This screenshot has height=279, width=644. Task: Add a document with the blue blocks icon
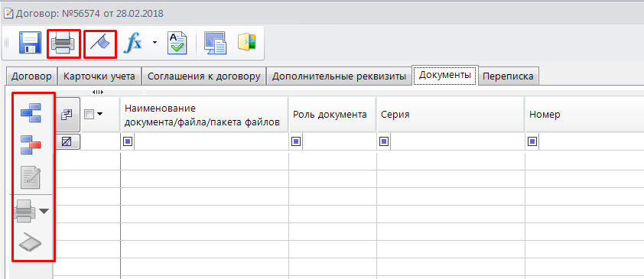pyautogui.click(x=31, y=113)
